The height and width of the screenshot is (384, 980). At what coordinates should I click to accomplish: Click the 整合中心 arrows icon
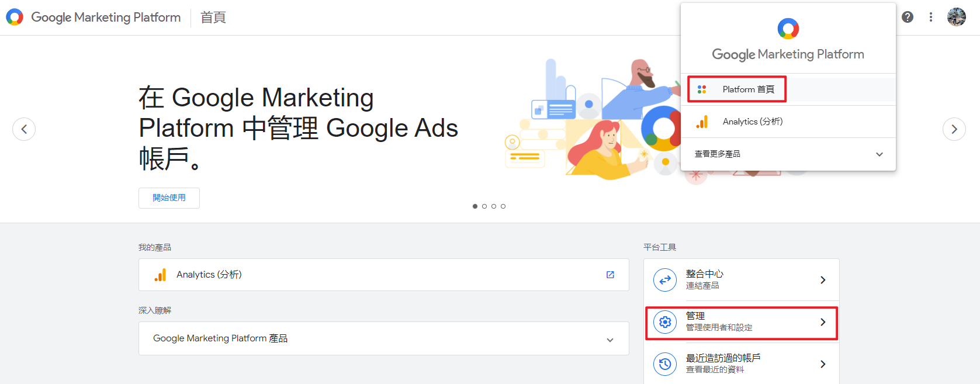(665, 280)
